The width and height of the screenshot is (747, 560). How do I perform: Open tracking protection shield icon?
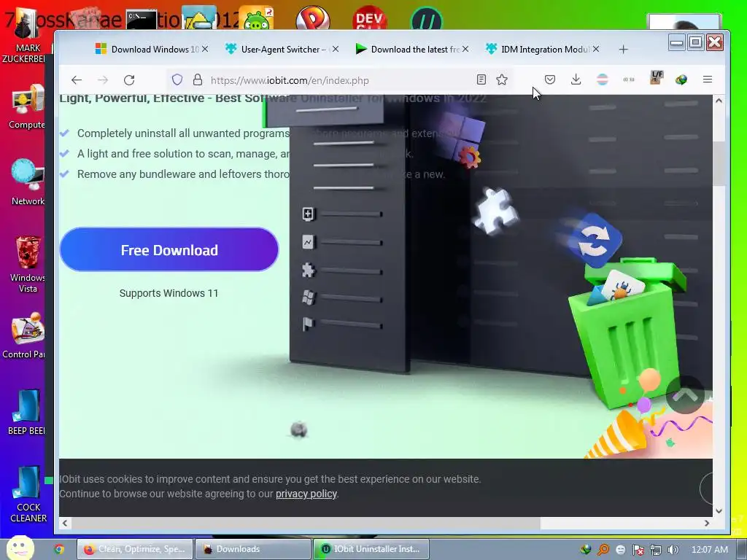177,80
